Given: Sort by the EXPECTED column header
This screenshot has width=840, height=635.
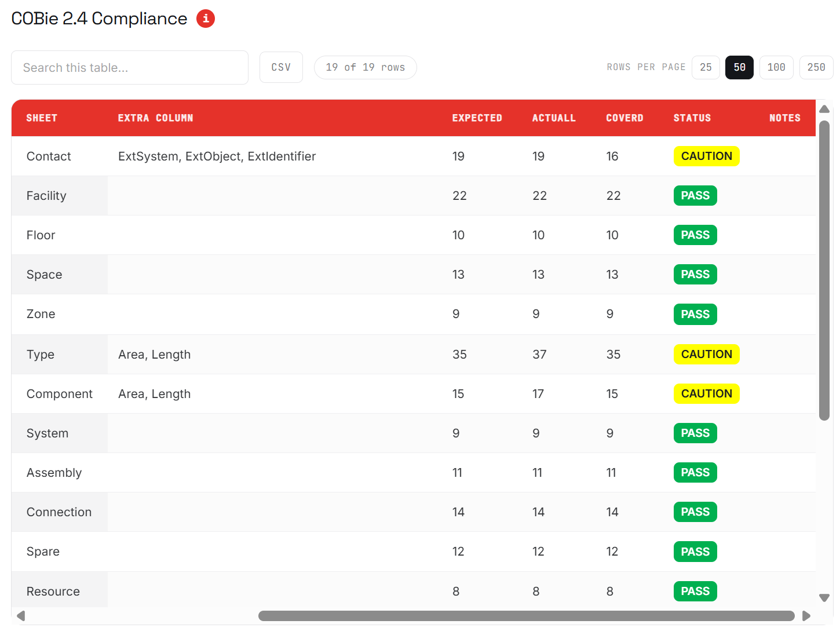Looking at the screenshot, I should pyautogui.click(x=477, y=118).
